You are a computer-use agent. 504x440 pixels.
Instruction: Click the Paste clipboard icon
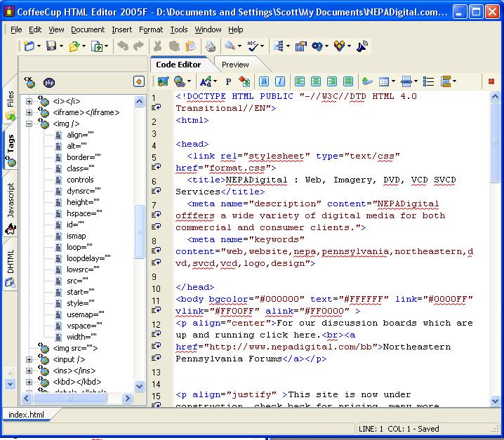tap(191, 46)
